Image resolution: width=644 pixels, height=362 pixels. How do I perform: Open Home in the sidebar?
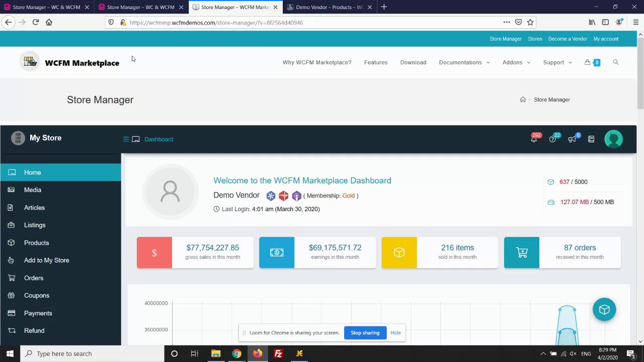point(60,172)
